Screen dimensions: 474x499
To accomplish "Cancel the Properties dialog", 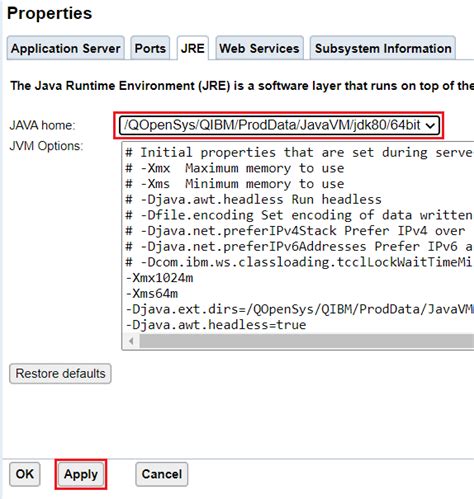I will (x=162, y=474).
